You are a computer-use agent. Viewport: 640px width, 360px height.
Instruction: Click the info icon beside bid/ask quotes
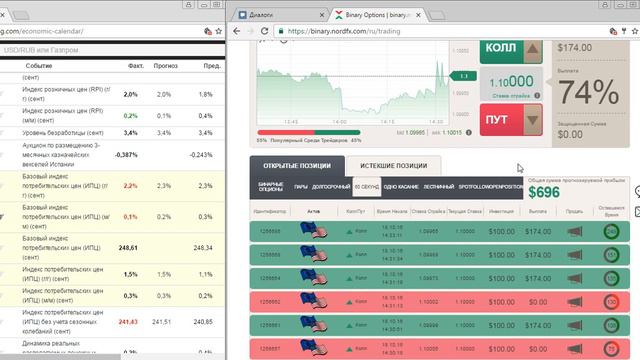tap(469, 132)
